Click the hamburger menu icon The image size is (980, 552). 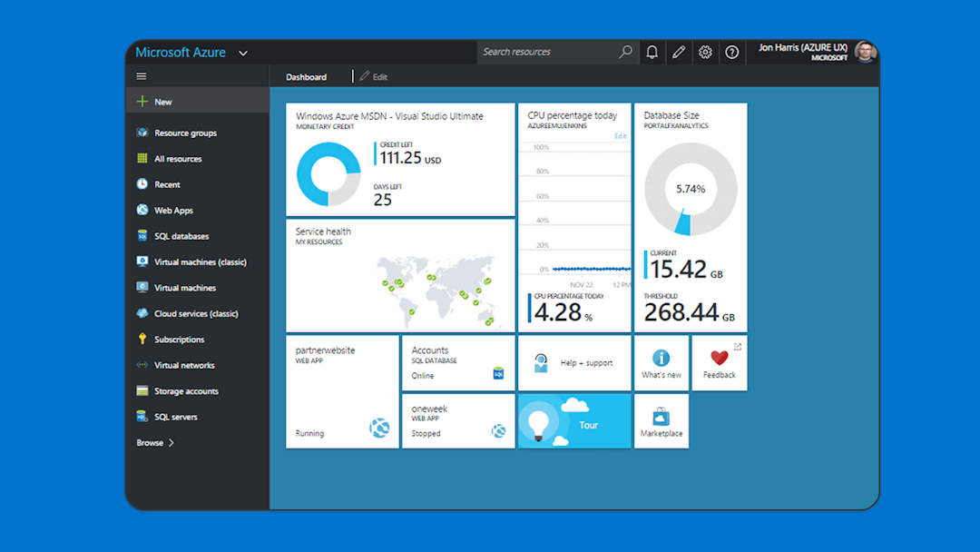tap(142, 76)
